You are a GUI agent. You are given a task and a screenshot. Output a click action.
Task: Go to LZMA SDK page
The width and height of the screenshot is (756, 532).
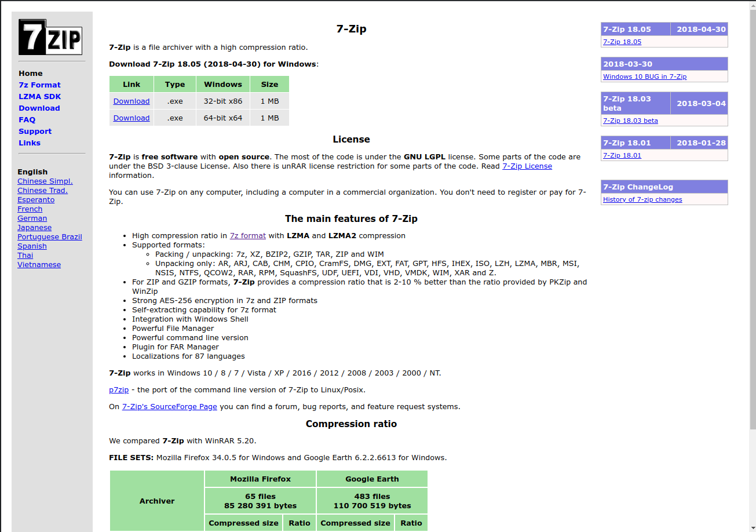(39, 97)
